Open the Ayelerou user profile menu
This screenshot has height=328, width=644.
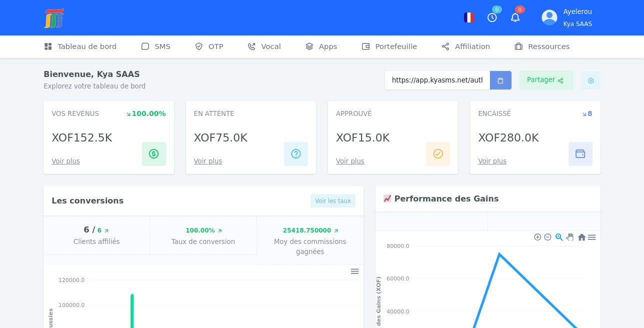(567, 17)
